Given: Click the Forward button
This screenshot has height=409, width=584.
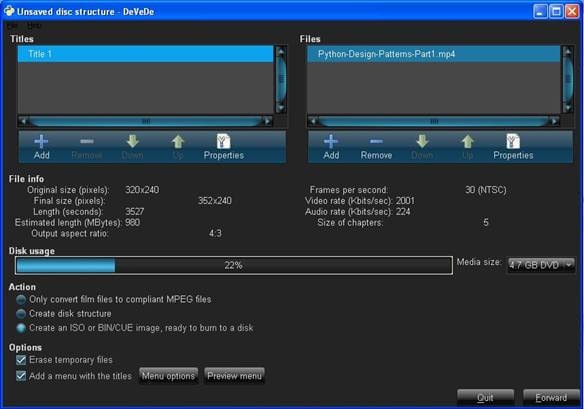Looking at the screenshot, I should [x=551, y=398].
